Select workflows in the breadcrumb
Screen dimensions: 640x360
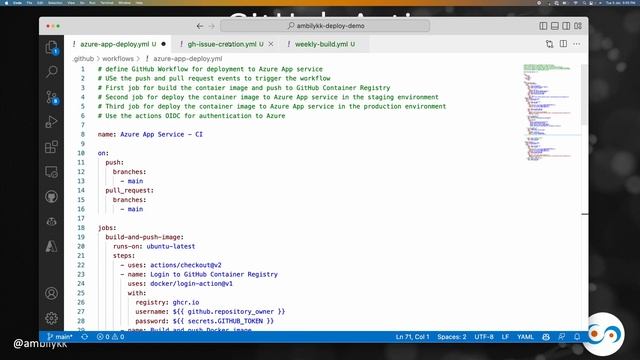(x=118, y=59)
